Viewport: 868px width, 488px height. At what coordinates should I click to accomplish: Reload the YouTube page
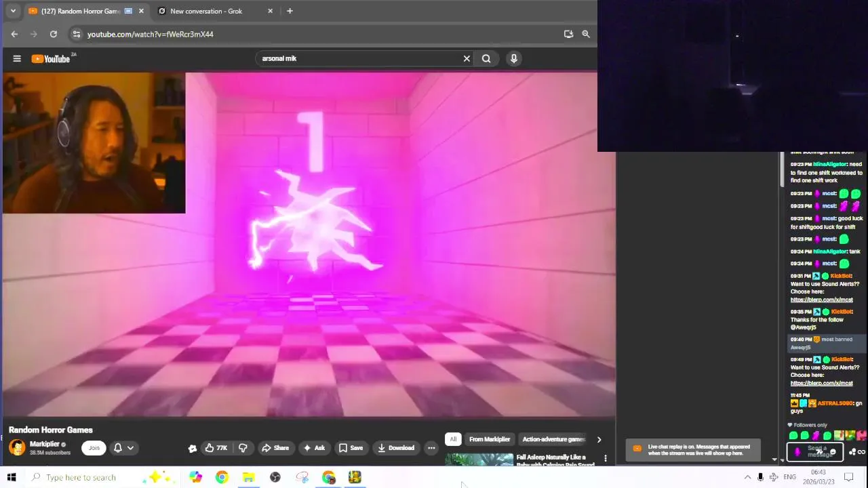coord(54,34)
